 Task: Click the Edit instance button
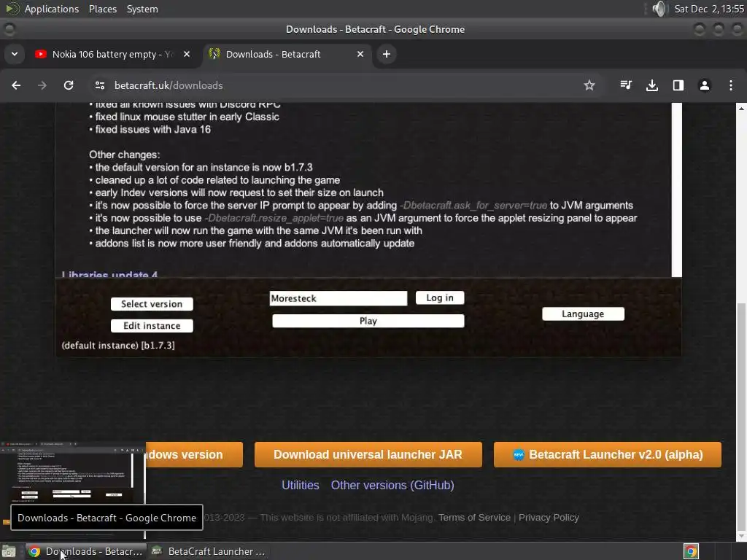pos(152,326)
